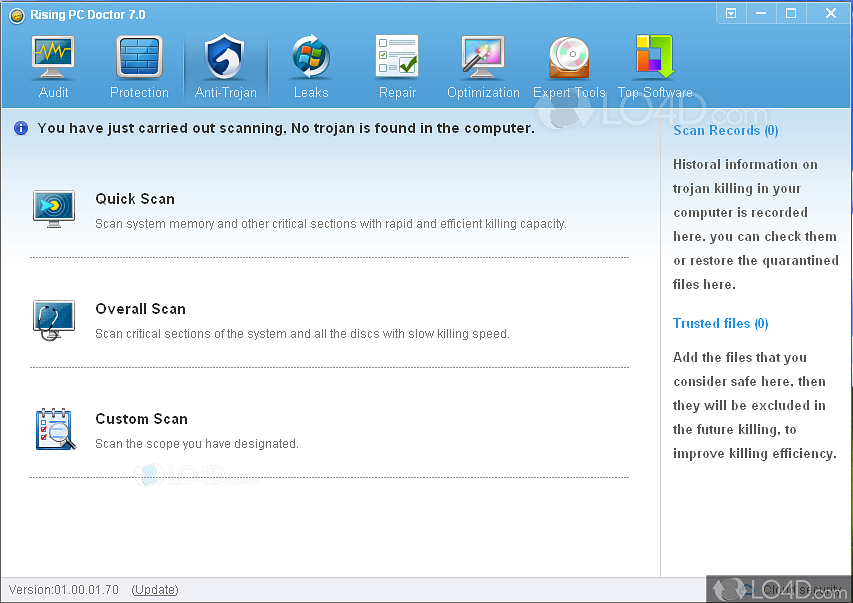The height and width of the screenshot is (603, 853).
Task: Open the Top Software icon
Action: (x=655, y=57)
